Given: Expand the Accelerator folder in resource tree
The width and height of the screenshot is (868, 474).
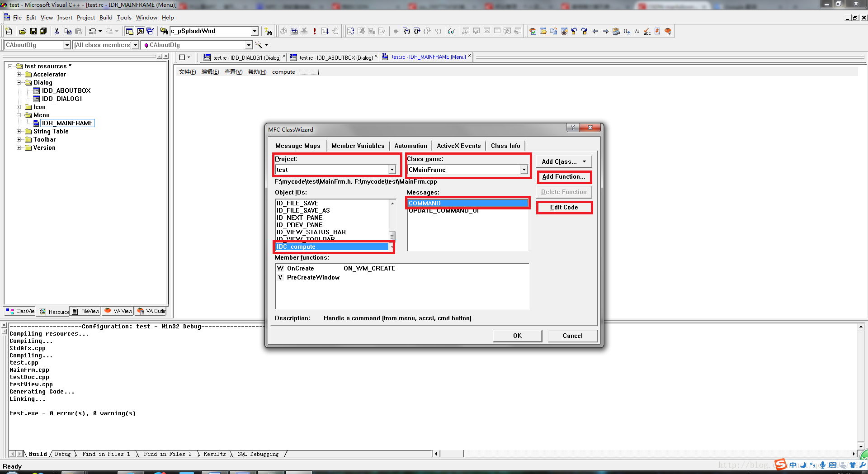Looking at the screenshot, I should click(19, 74).
